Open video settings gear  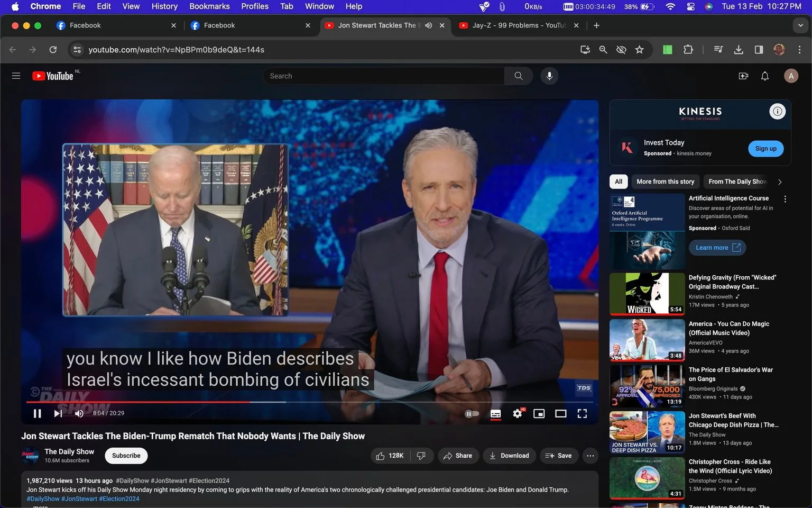[518, 414]
